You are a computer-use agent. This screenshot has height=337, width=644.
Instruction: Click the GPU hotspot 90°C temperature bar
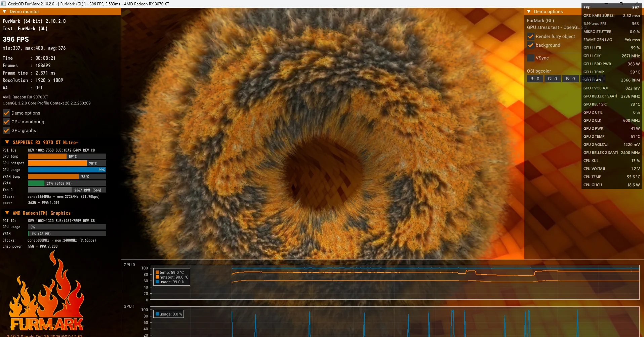[x=67, y=163]
